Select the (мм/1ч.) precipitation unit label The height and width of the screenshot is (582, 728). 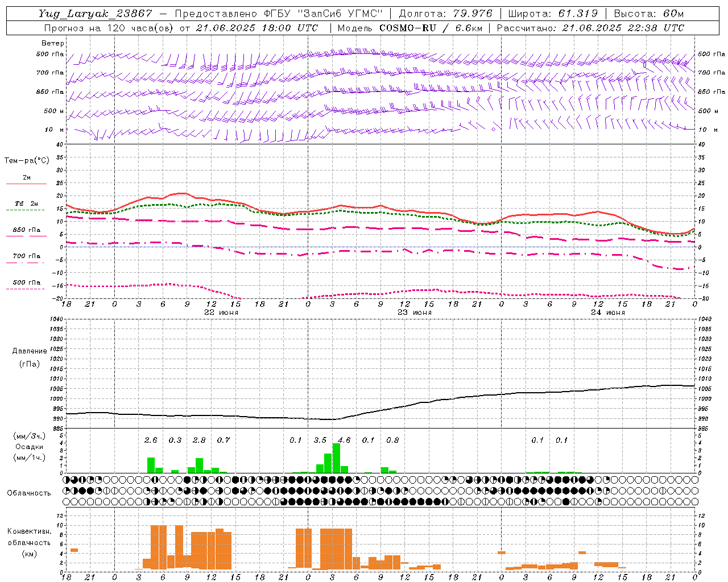pyautogui.click(x=30, y=457)
